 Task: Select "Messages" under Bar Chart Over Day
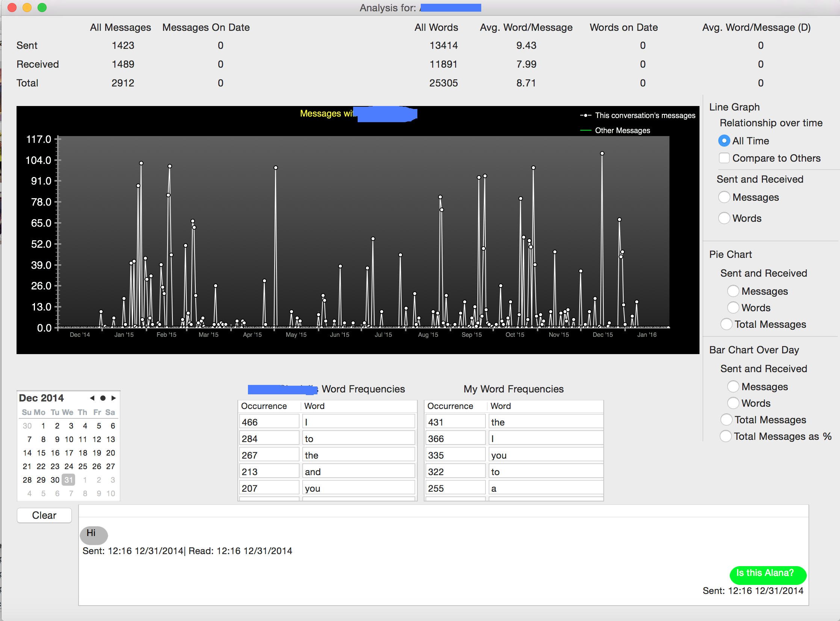point(733,386)
